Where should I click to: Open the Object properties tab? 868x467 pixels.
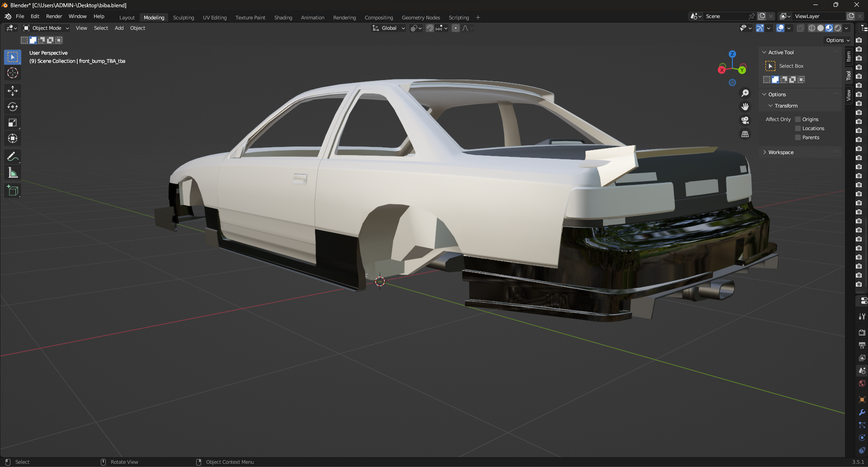(x=862, y=400)
